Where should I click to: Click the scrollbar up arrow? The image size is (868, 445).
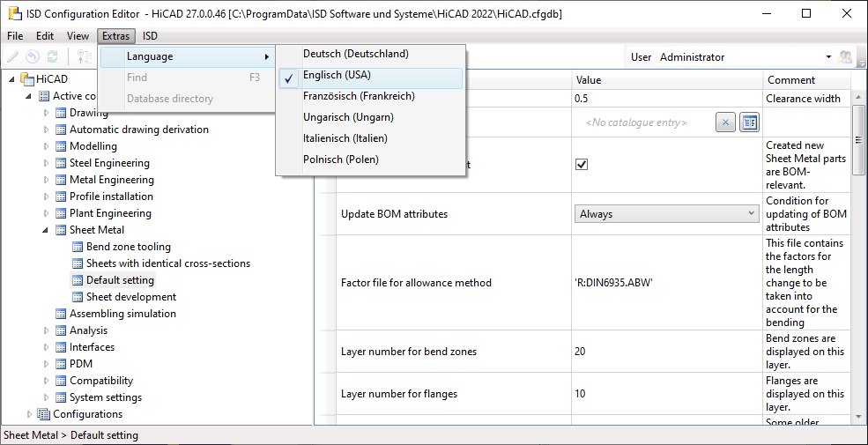click(858, 98)
